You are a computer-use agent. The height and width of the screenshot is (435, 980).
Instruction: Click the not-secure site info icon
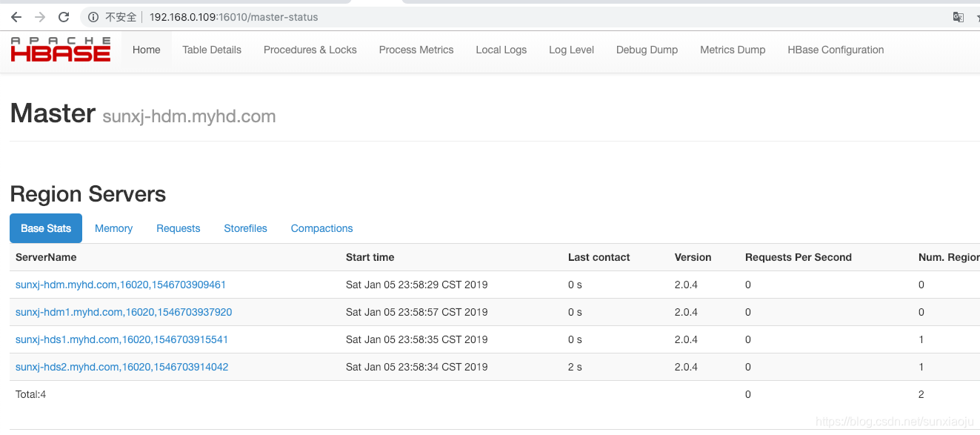[93, 17]
